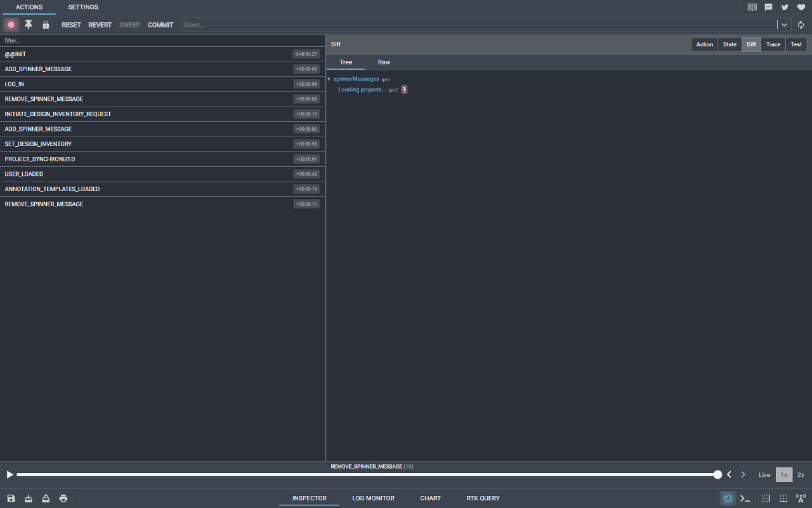
Task: Click the sync/refresh icon at top right
Action: (x=801, y=25)
